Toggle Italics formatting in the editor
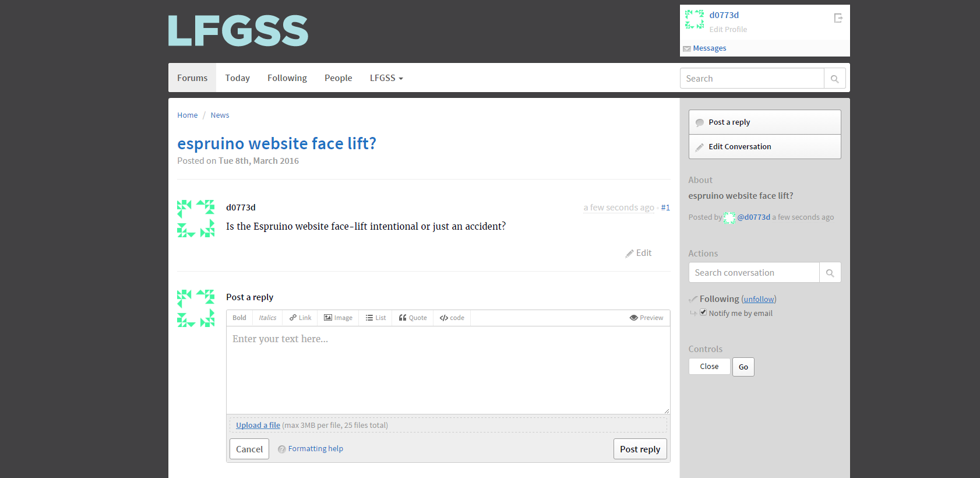The width and height of the screenshot is (980, 478). click(x=267, y=318)
